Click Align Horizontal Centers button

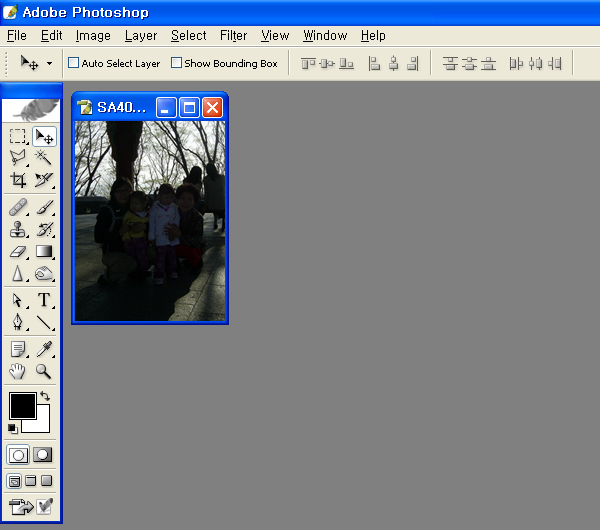[x=394, y=63]
